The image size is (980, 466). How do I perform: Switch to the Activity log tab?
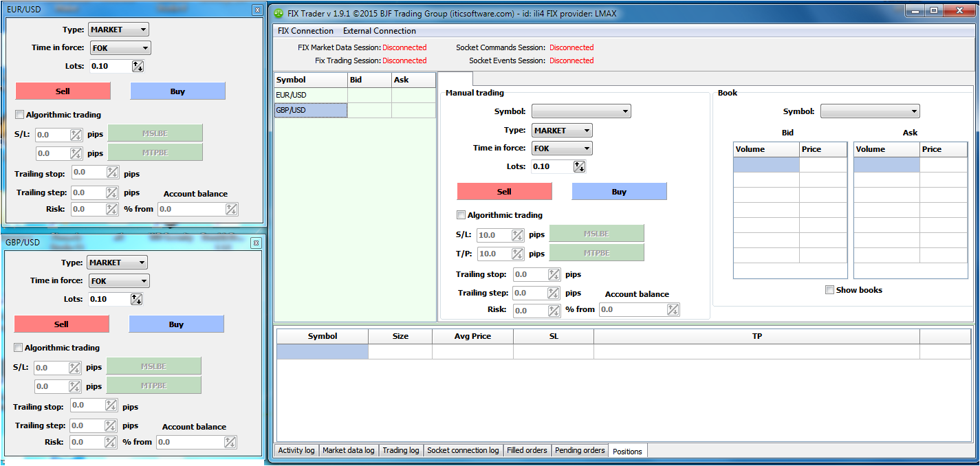(x=296, y=450)
